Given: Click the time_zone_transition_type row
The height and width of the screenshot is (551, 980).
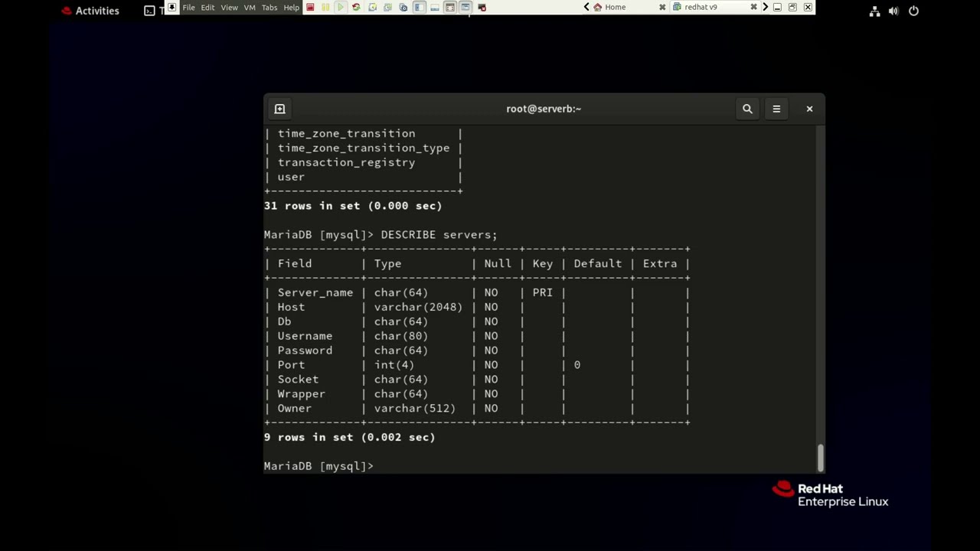Looking at the screenshot, I should coord(364,148).
